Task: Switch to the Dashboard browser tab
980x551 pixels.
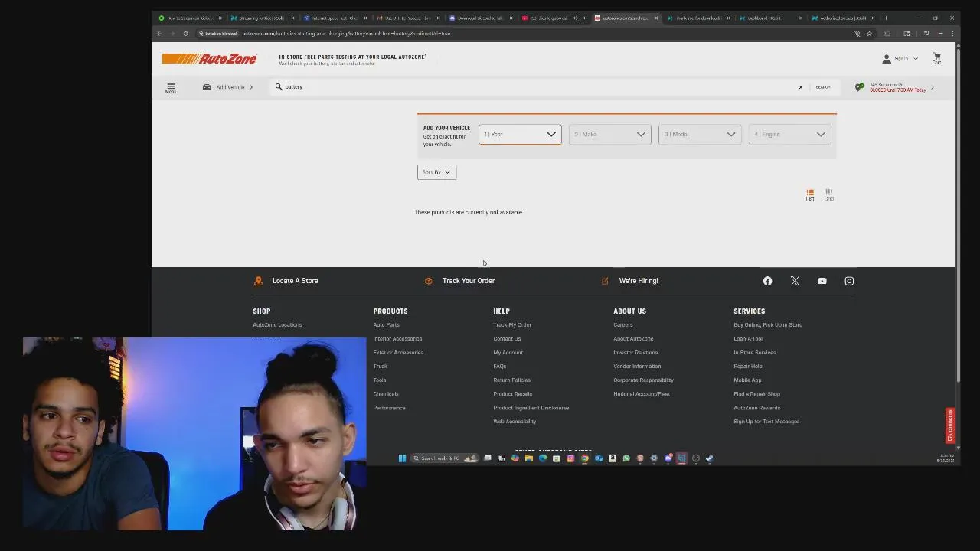Action: (769, 18)
